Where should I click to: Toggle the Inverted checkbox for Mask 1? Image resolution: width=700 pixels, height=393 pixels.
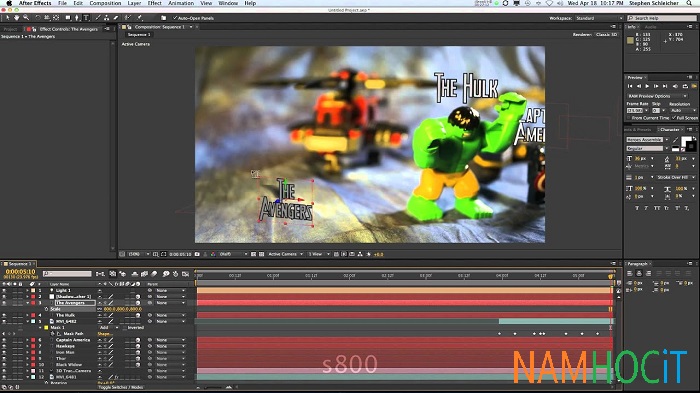[125, 328]
